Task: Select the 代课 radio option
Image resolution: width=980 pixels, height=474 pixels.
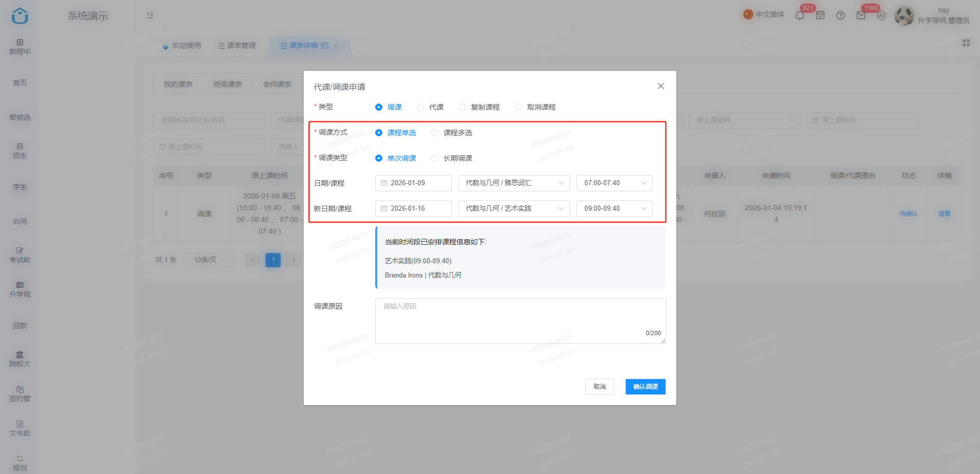Action: pyautogui.click(x=430, y=107)
